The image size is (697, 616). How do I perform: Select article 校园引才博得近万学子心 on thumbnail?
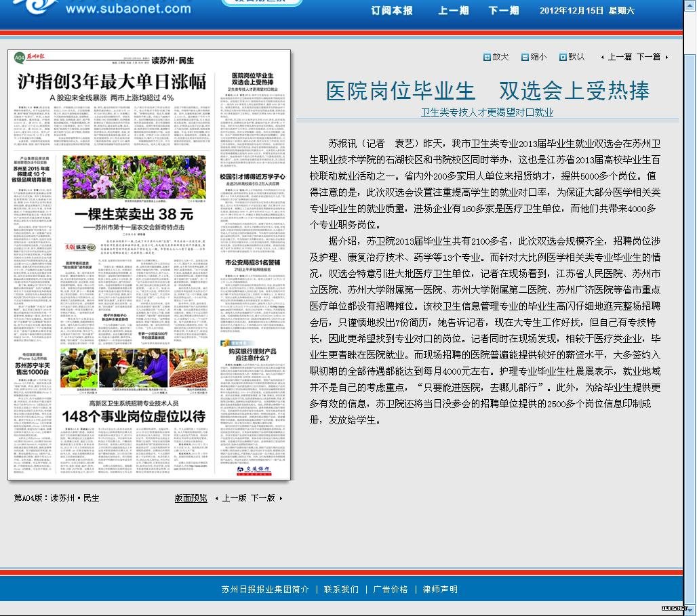[252, 176]
